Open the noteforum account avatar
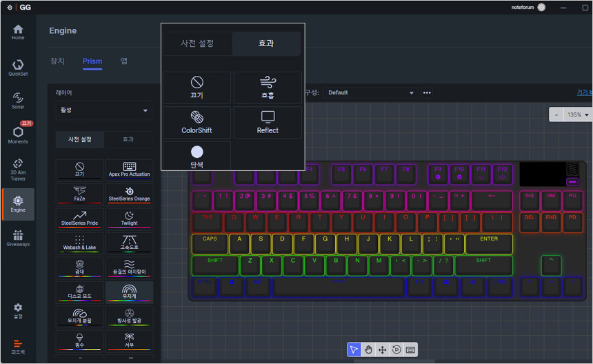This screenshot has width=593, height=364. coord(541,7)
